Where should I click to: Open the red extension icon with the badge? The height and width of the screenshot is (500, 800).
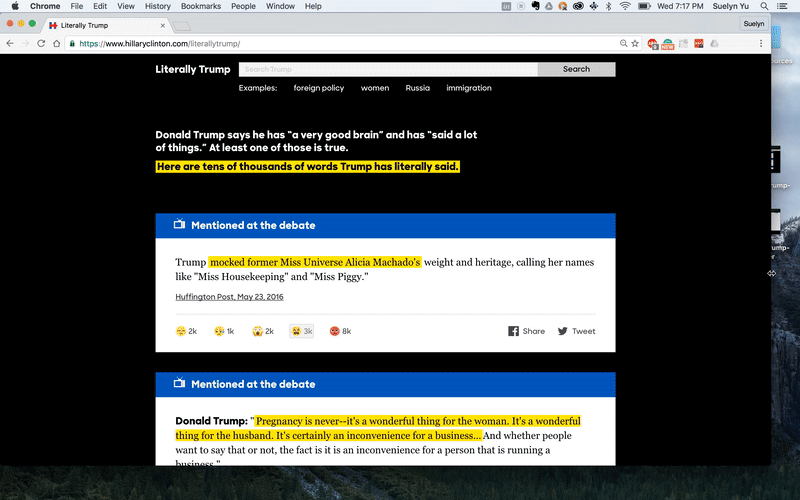653,44
